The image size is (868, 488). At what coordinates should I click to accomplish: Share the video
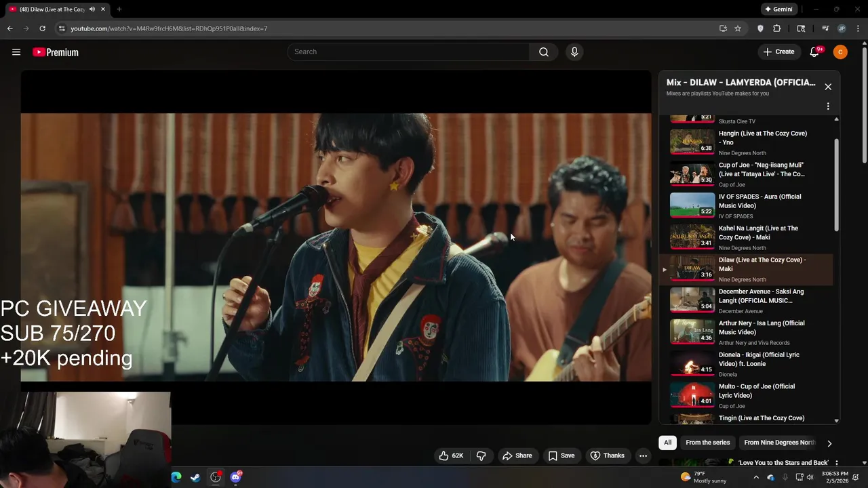coord(517,455)
